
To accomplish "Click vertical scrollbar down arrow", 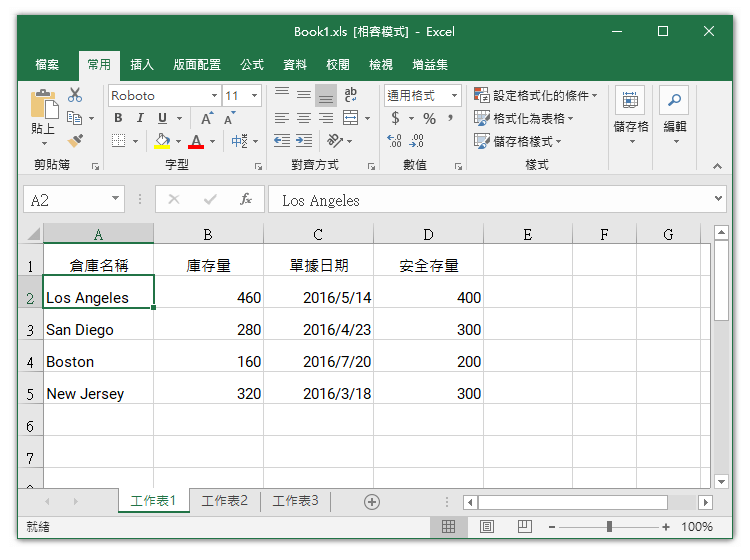I will point(721,481).
